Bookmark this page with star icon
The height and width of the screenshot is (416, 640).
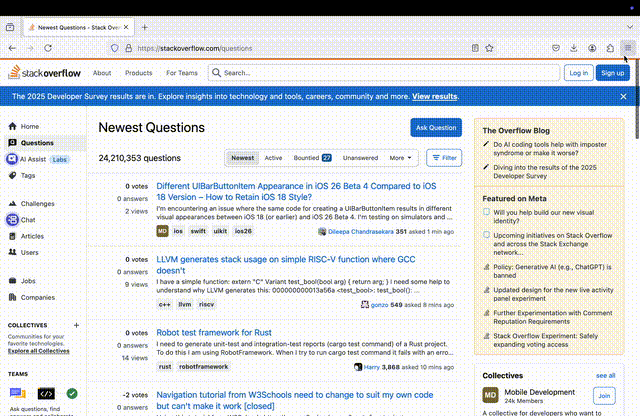click(489, 48)
